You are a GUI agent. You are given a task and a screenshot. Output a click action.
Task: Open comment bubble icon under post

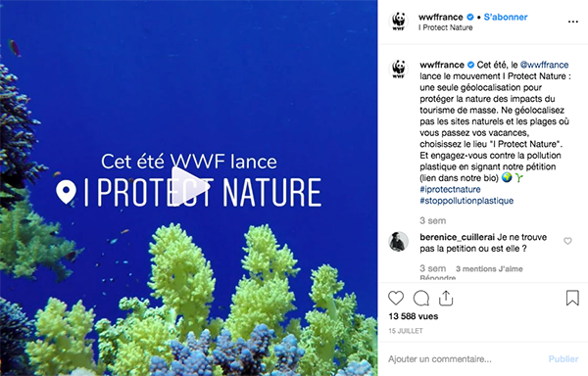(x=421, y=299)
